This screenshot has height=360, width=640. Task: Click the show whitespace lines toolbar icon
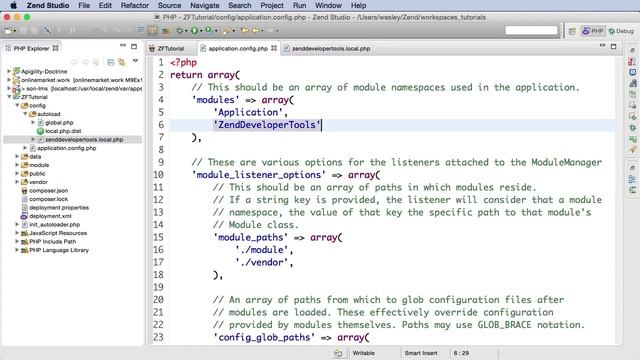click(140, 30)
